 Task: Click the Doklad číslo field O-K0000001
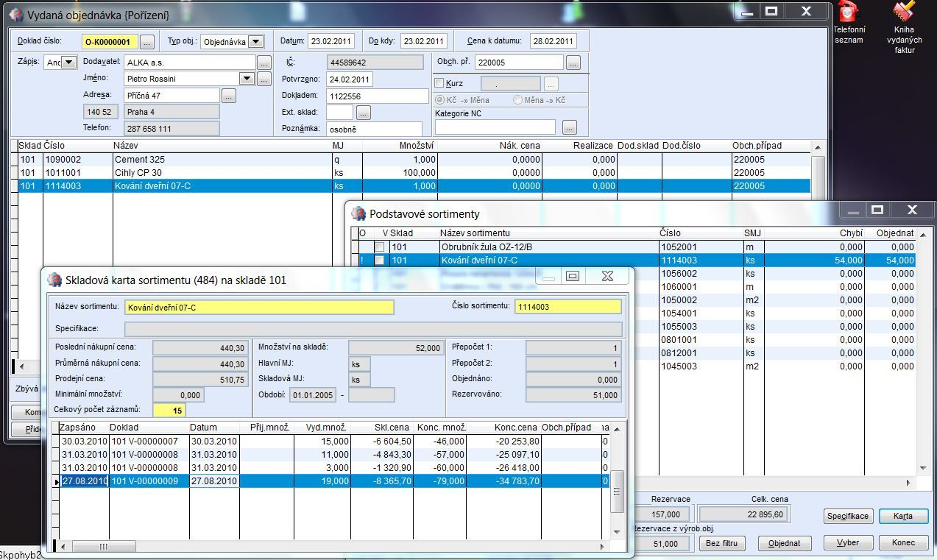[x=110, y=42]
